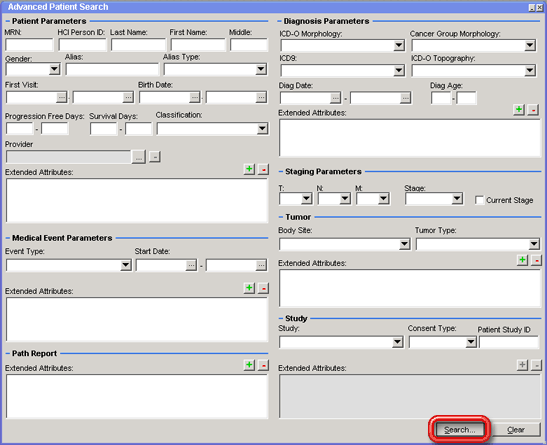The image size is (547, 445).
Task: Focus the Middle name field
Action: (x=249, y=45)
